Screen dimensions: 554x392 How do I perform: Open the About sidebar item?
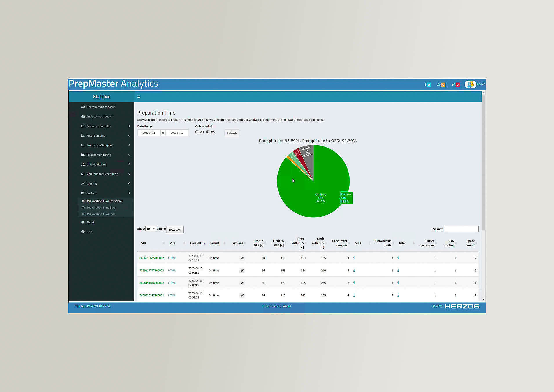coord(90,222)
